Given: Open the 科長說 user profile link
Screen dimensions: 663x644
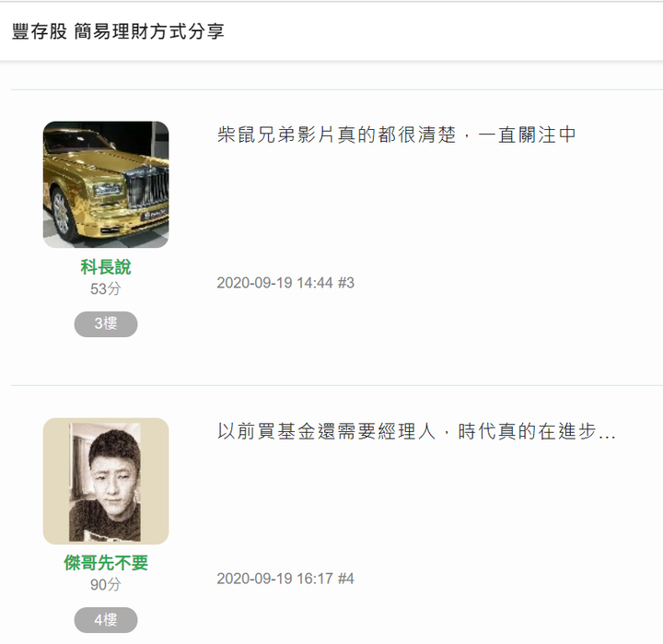Looking at the screenshot, I should 106,267.
